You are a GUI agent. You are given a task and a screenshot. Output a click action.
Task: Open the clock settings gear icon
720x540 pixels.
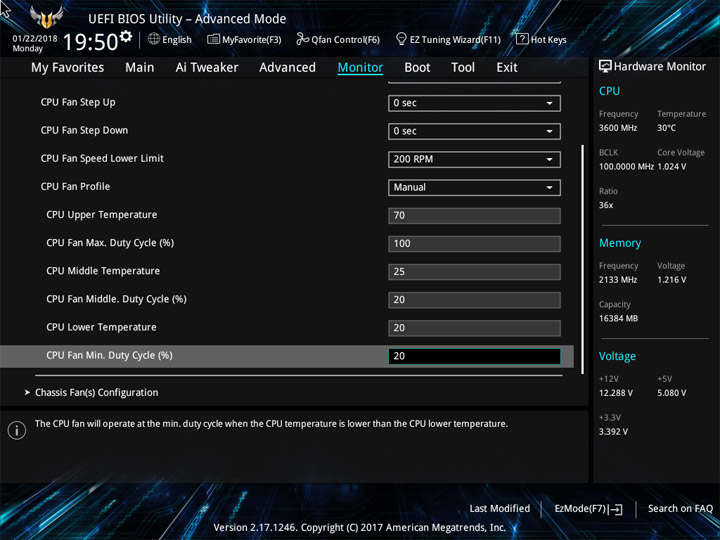[x=126, y=36]
